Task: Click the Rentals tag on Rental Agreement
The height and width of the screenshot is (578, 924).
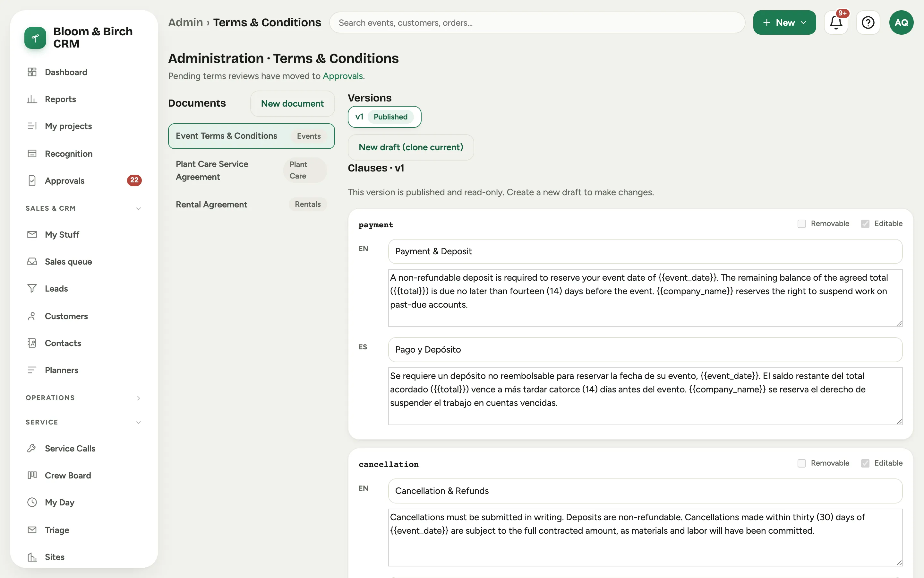Action: [x=308, y=204]
